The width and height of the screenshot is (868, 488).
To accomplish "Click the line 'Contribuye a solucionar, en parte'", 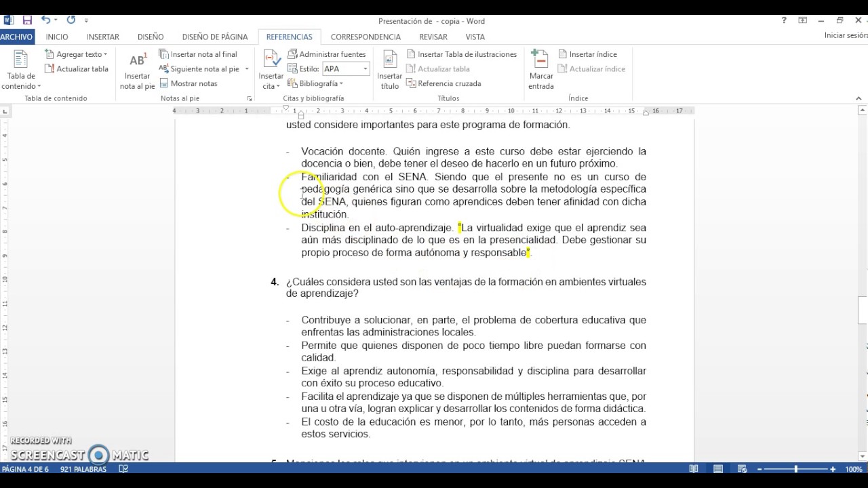I will 379,320.
